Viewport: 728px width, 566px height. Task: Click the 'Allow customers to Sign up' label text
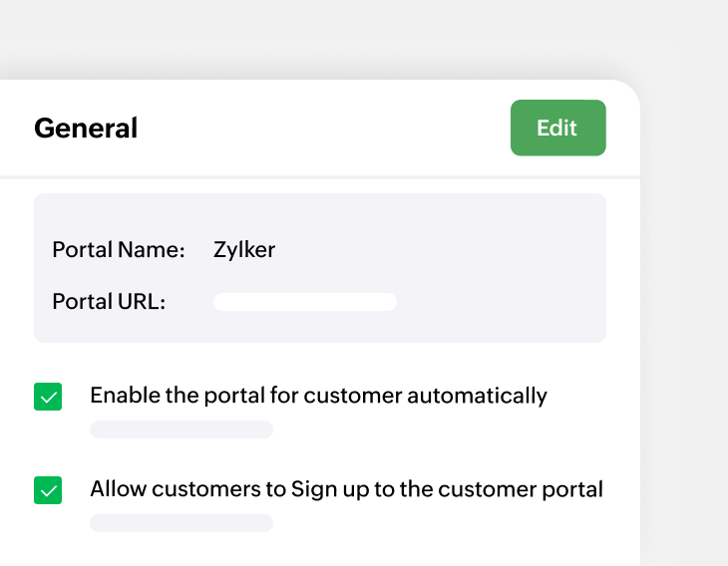point(346,489)
